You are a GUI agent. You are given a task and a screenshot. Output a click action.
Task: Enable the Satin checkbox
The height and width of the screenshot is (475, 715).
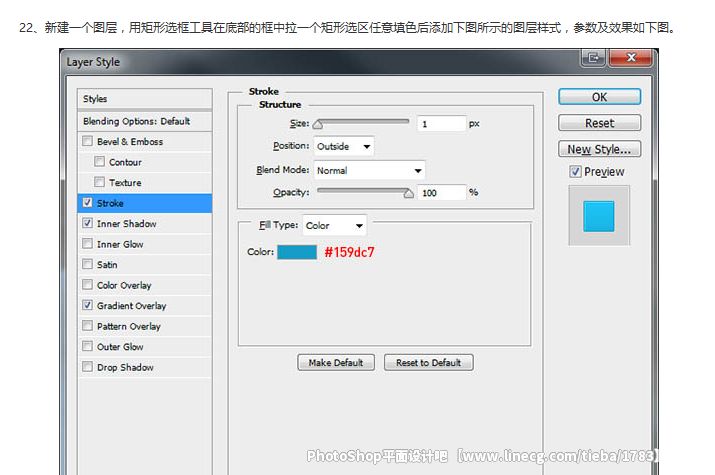click(x=88, y=264)
